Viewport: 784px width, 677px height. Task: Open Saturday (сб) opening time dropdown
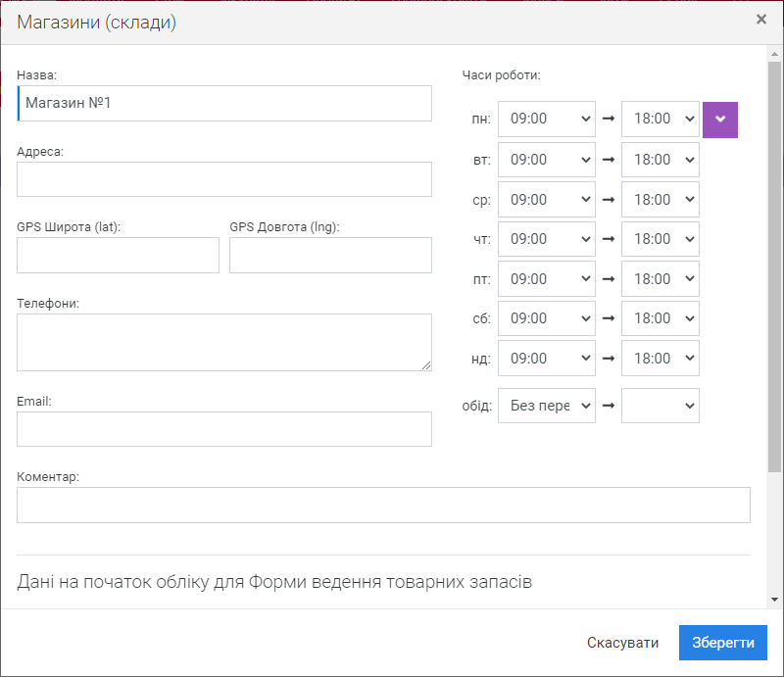(x=546, y=318)
